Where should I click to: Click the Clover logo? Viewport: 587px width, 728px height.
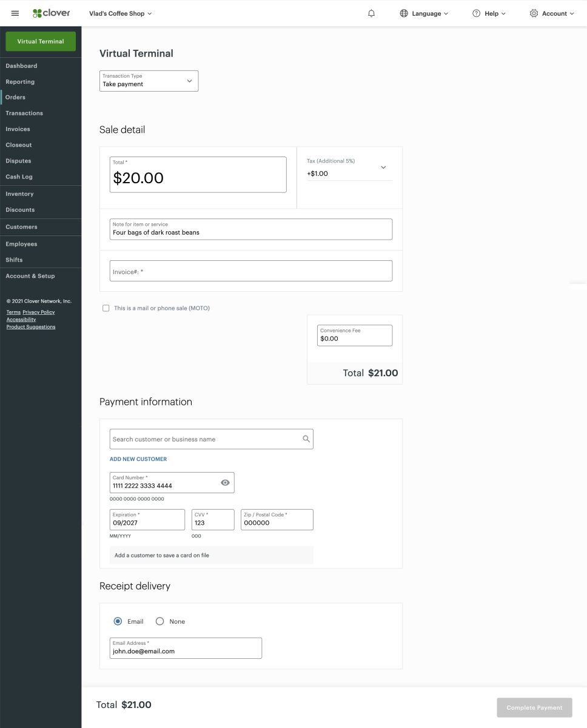[x=52, y=13]
